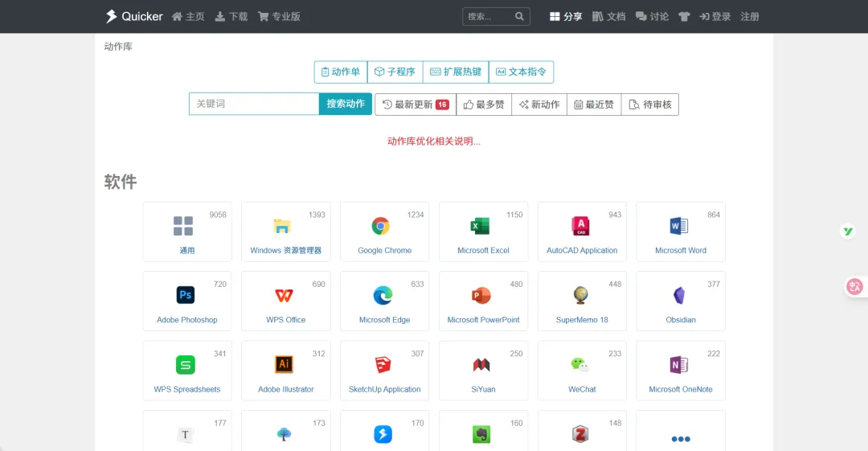Image resolution: width=868 pixels, height=451 pixels.
Task: Click the Quicker logo in the navbar
Action: click(x=134, y=17)
